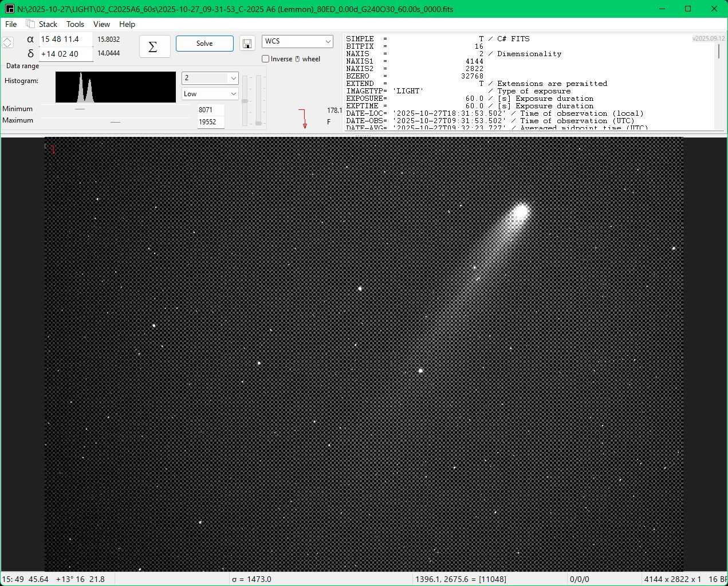Click the bright comet nucleus in image
Viewport: 728px width, 586px height.
[x=521, y=212]
